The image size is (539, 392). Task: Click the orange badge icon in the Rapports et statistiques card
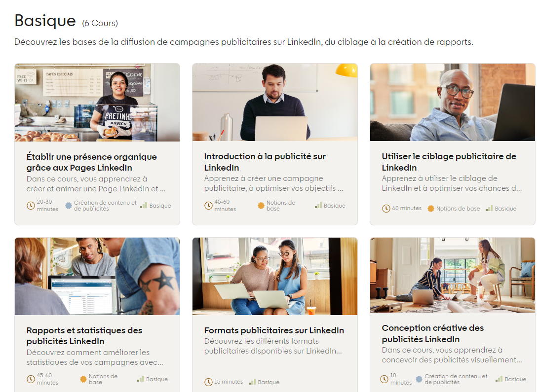tap(83, 379)
